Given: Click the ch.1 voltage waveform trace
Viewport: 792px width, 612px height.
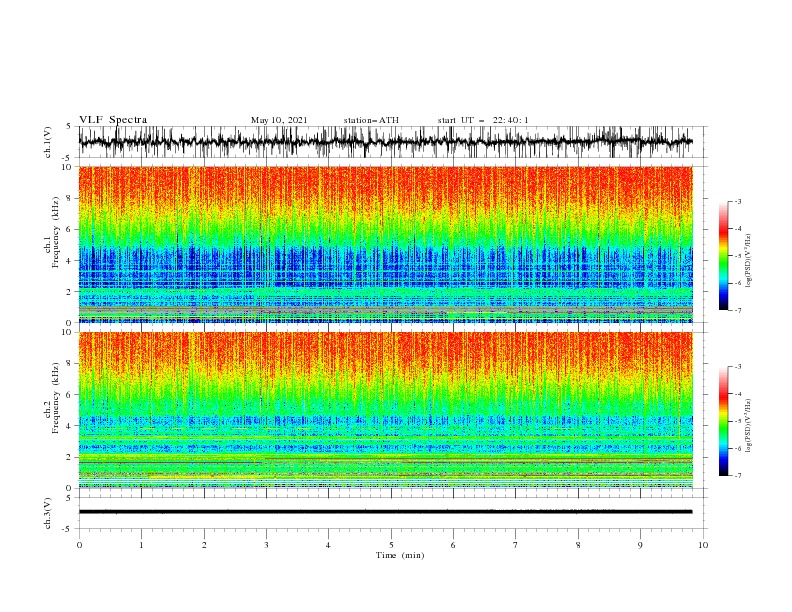Looking at the screenshot, I should tap(385, 142).
